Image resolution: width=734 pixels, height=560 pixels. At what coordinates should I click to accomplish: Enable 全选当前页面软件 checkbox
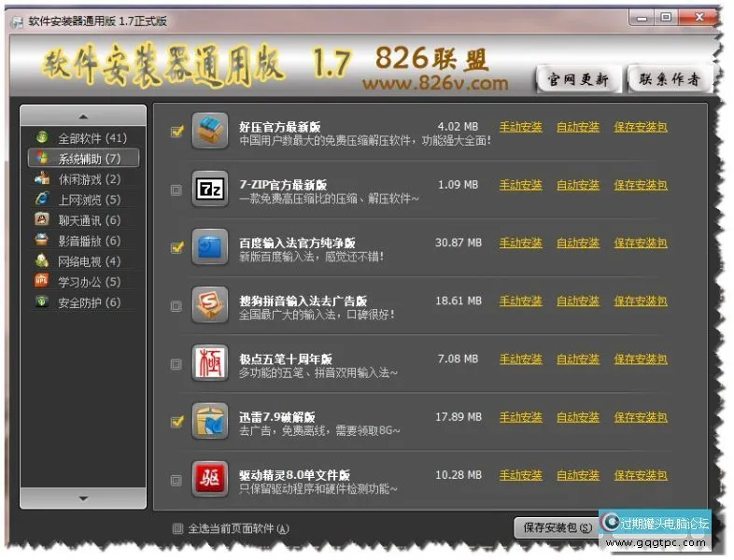pyautogui.click(x=177, y=528)
